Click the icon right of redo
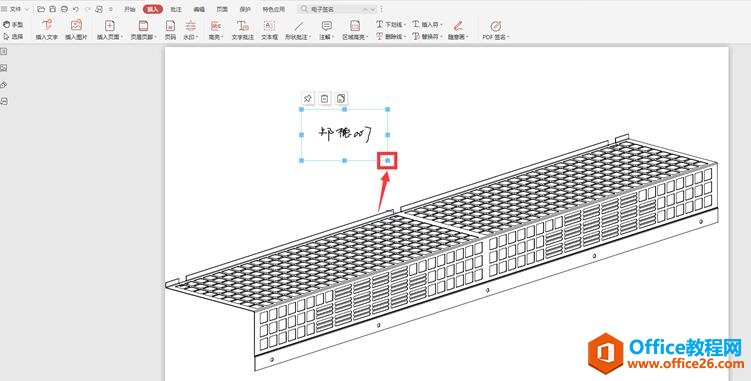 click(99, 9)
